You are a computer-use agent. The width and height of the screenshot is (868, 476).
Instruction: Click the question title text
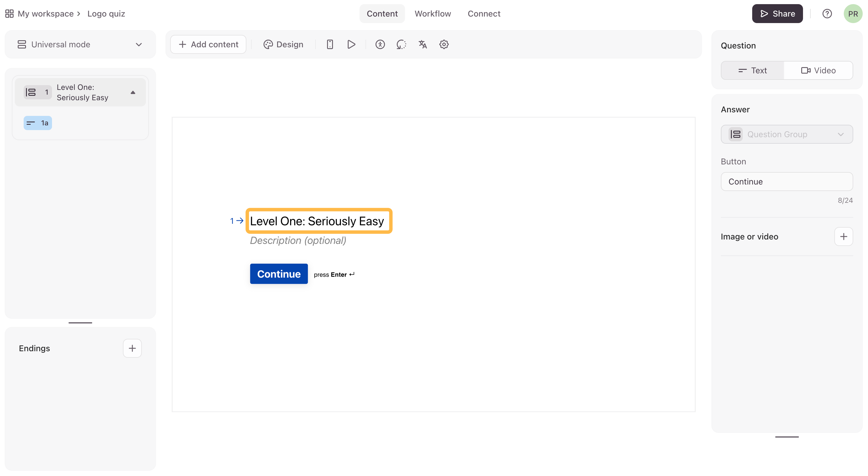pos(317,221)
